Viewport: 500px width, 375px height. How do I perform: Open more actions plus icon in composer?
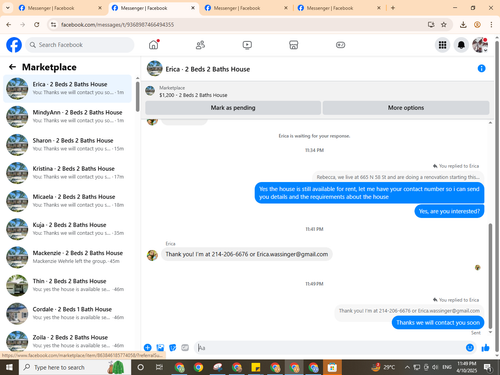(147, 348)
